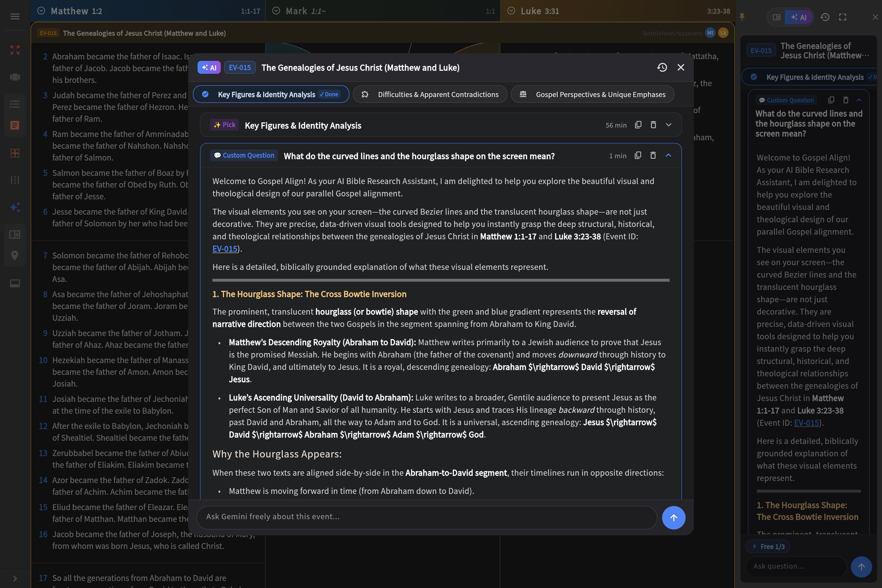Click the 'Done' status badge on tab
Screen dimensions: 882x588
click(329, 94)
